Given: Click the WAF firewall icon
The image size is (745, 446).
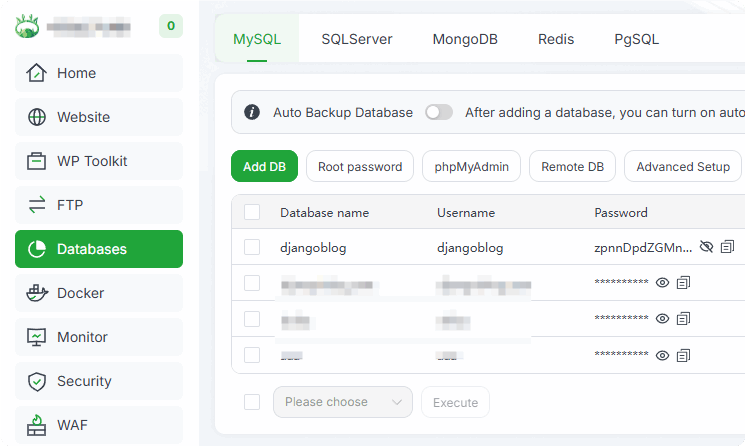Looking at the screenshot, I should pos(37,425).
